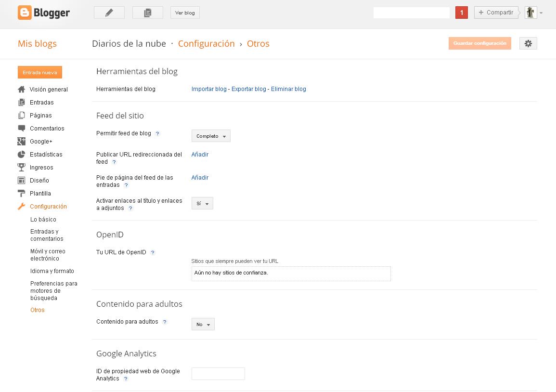Click the Entrada nueva button
Viewport: 556px width, 392px height.
[39, 72]
